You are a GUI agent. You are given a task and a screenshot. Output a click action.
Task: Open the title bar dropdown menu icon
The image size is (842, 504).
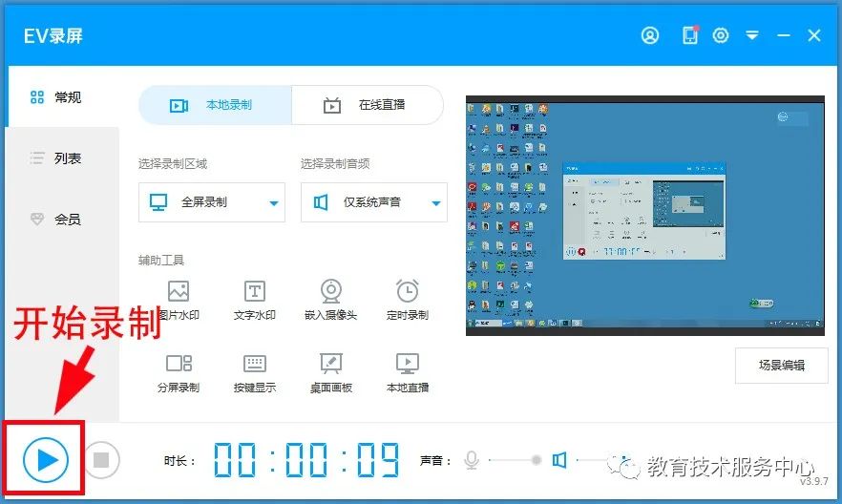pos(752,35)
